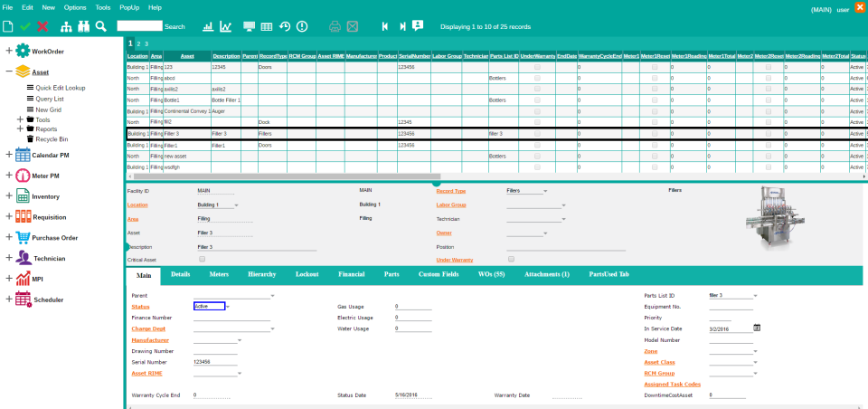
Task: Sort grid by SerialNumber column header
Action: click(414, 56)
